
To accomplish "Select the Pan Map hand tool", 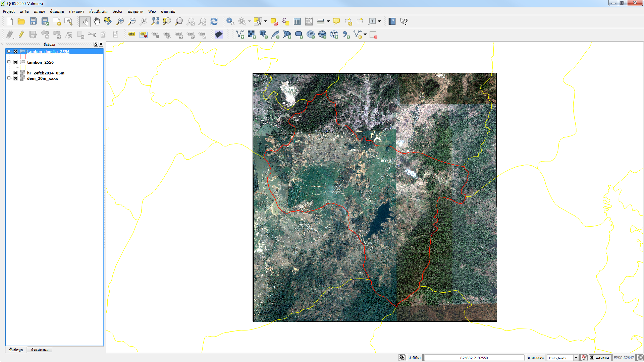I will click(x=97, y=21).
